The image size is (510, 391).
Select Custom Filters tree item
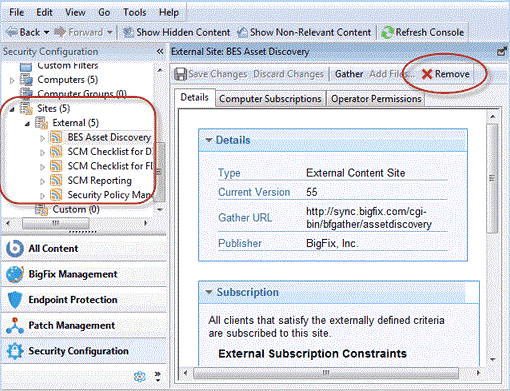68,65
